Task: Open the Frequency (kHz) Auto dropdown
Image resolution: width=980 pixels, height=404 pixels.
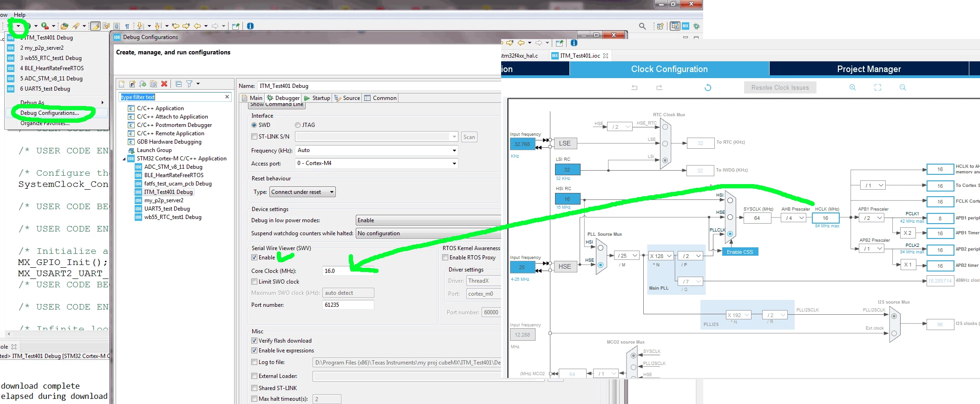Action: [377, 150]
